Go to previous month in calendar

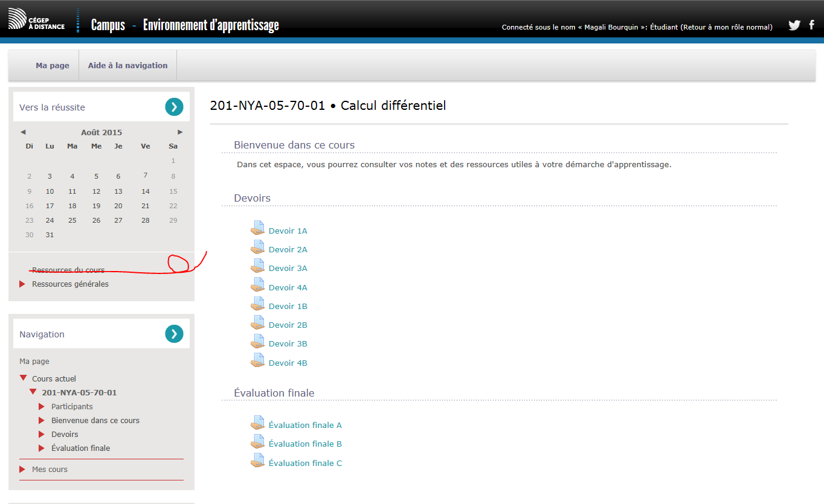[x=23, y=132]
